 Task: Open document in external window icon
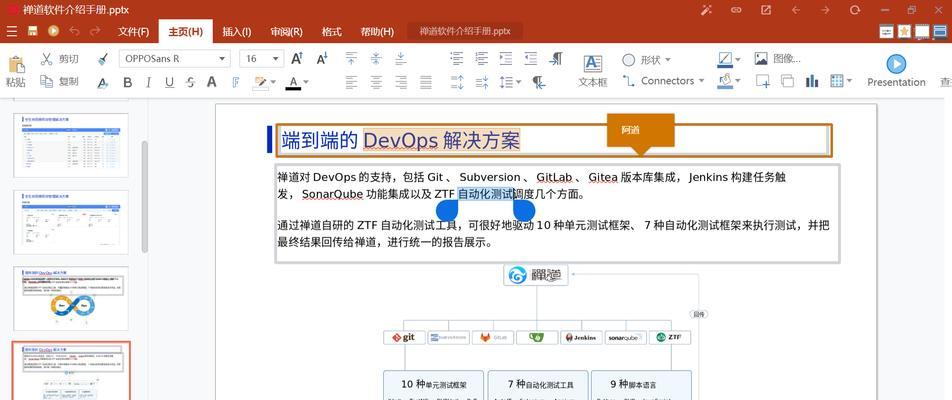point(766,10)
